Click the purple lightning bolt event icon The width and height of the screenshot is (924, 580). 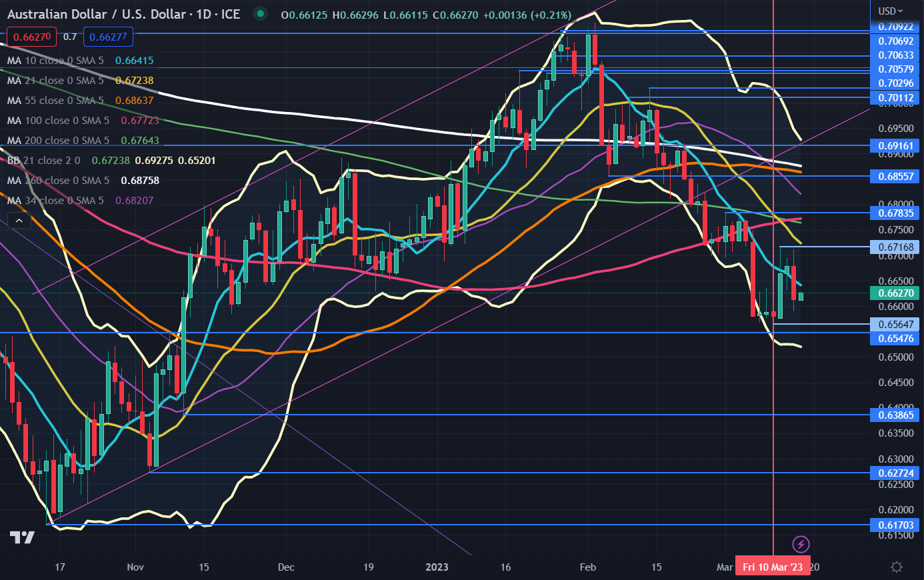click(801, 543)
